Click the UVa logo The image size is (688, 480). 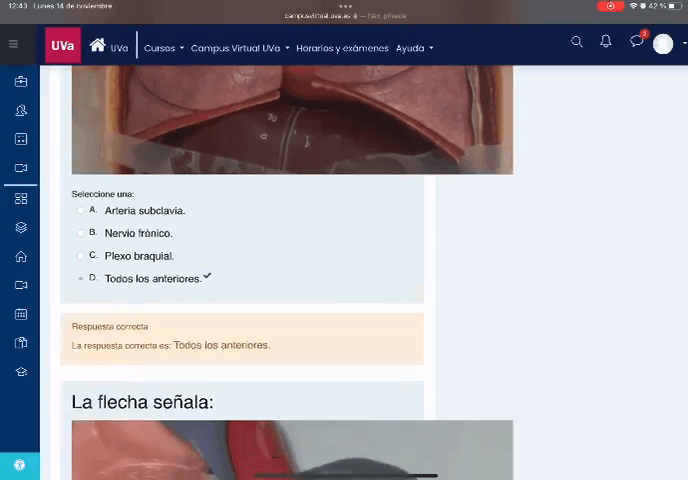click(63, 46)
